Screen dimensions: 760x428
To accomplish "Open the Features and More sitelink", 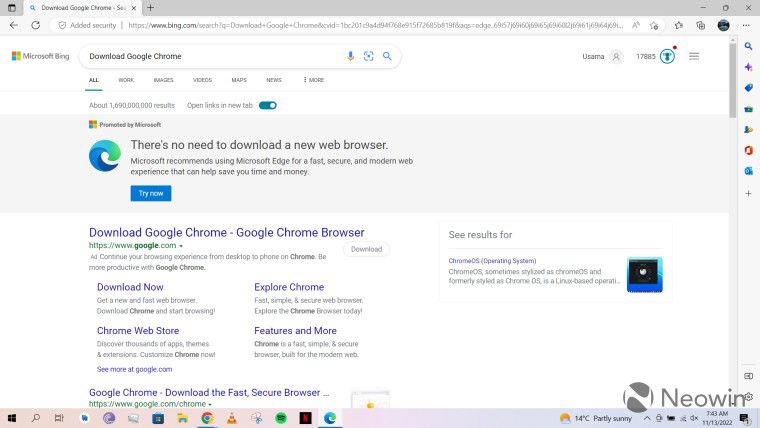I will click(x=295, y=331).
